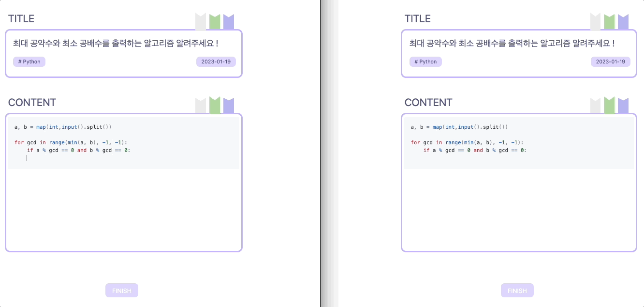Select green bookmark above left pane's TITLE card
Image resolution: width=644 pixels, height=307 pixels.
pyautogui.click(x=215, y=21)
